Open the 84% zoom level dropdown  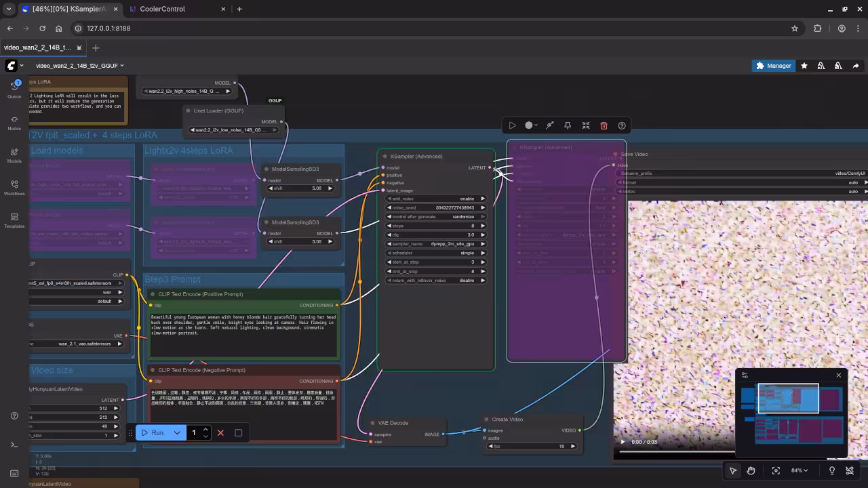tap(800, 470)
